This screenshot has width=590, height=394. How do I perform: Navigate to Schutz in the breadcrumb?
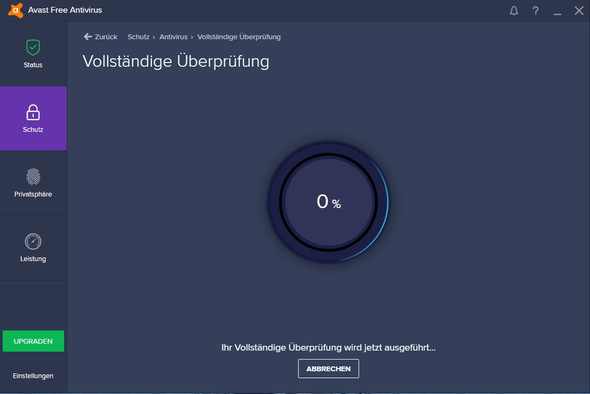(138, 37)
